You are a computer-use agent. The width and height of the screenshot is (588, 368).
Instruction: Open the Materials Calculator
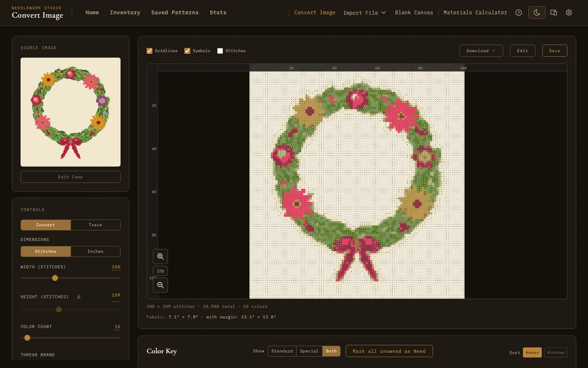[x=475, y=13]
